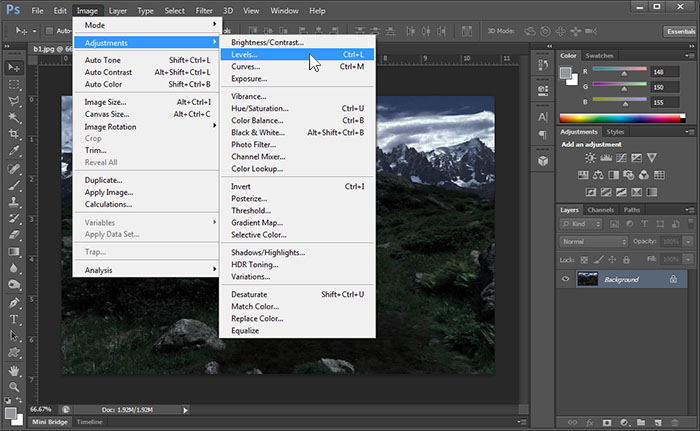Screen dimensions: 700x431
Task: Toggle lock transparent pixels in Layers panel
Action: pos(585,259)
